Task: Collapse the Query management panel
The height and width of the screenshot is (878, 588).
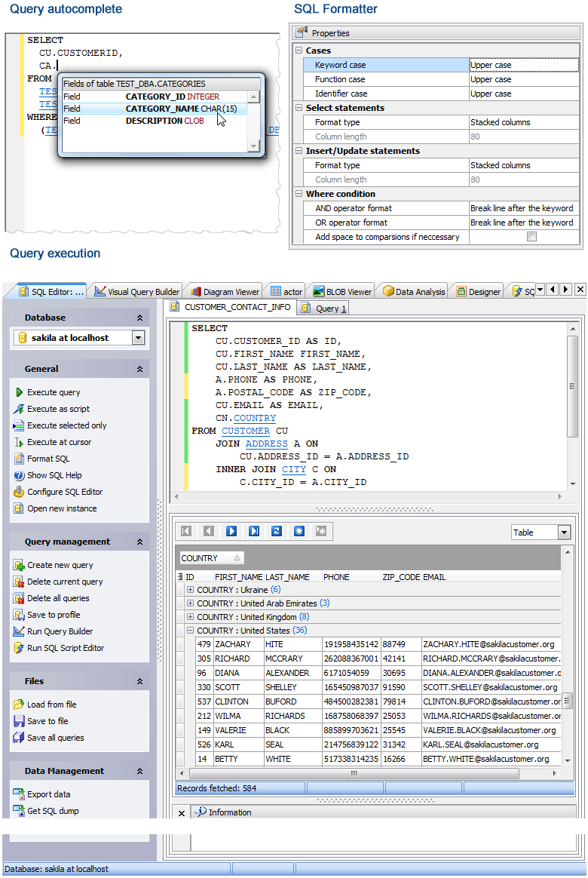Action: [139, 542]
